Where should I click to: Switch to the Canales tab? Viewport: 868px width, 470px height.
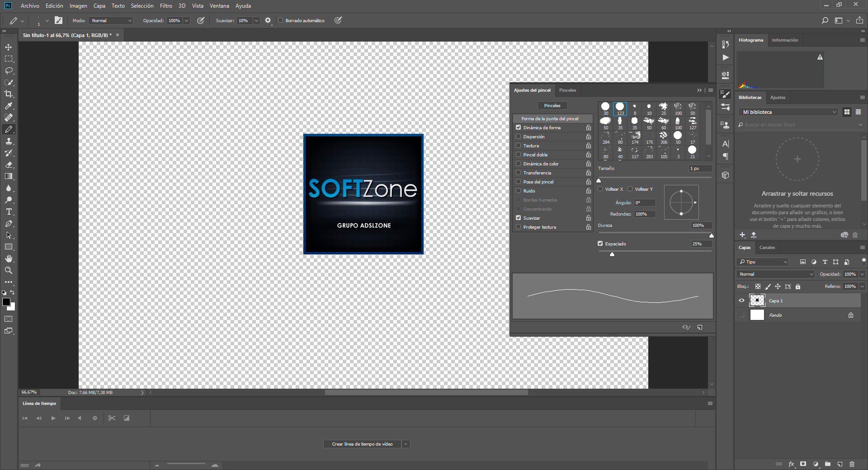(x=767, y=248)
